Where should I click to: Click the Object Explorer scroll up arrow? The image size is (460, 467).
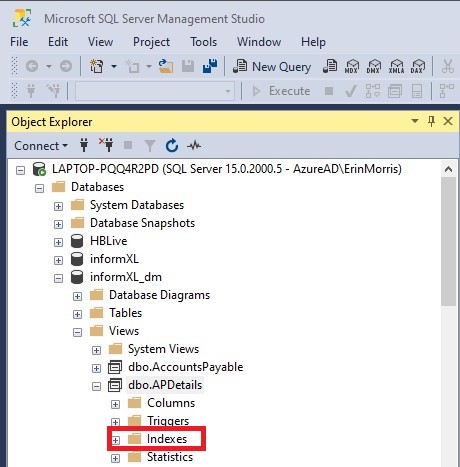tap(448, 169)
